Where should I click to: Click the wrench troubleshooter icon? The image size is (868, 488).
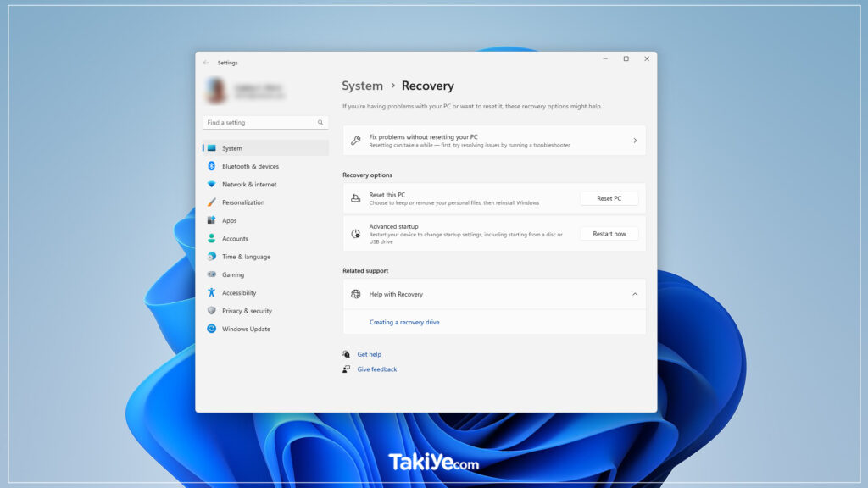[356, 141]
